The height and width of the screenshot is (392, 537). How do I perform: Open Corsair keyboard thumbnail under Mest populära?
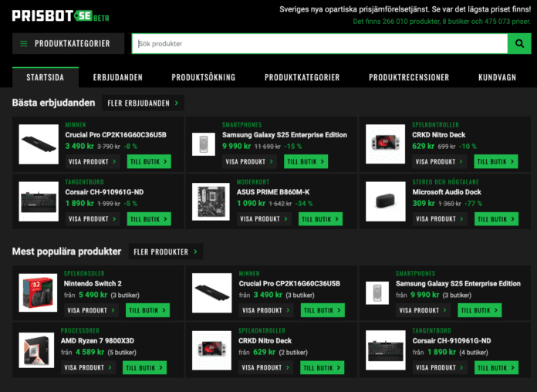coord(386,350)
